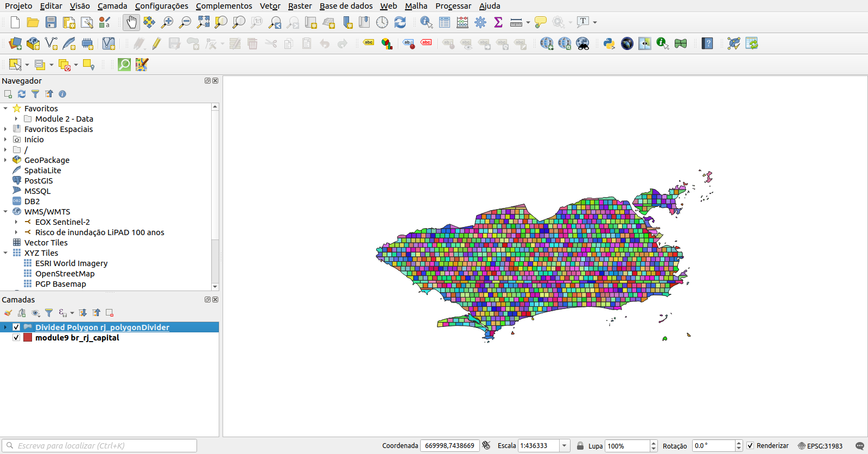Toggle visibility of module9 br_rj_capital layer
The image size is (868, 454).
coord(16,338)
